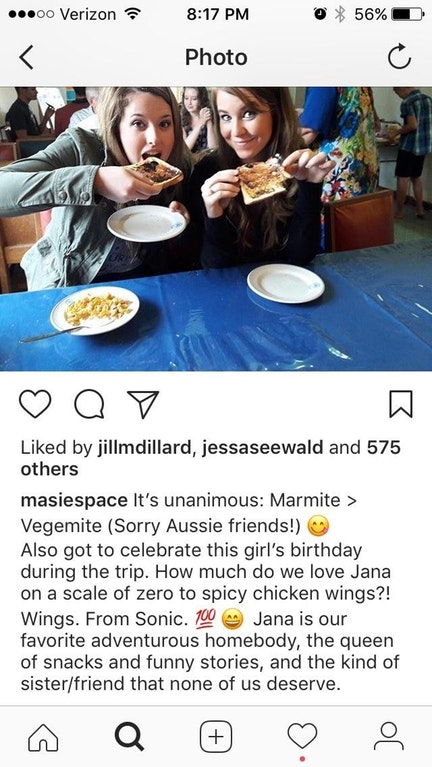Open jessaseewald's profile from likes
The image size is (432, 767).
(x=263, y=448)
